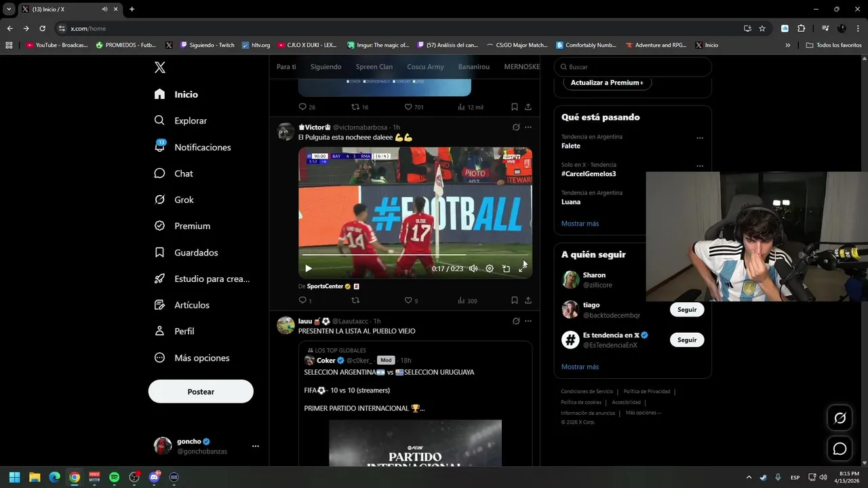Expand Más opciones in sidebar
Screen dimensions: 868x488
pos(192,358)
